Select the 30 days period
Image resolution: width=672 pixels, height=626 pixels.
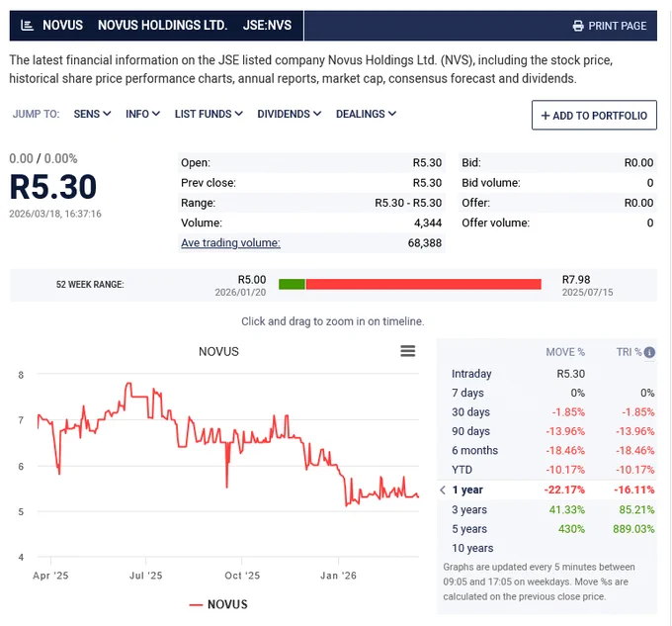point(546,412)
